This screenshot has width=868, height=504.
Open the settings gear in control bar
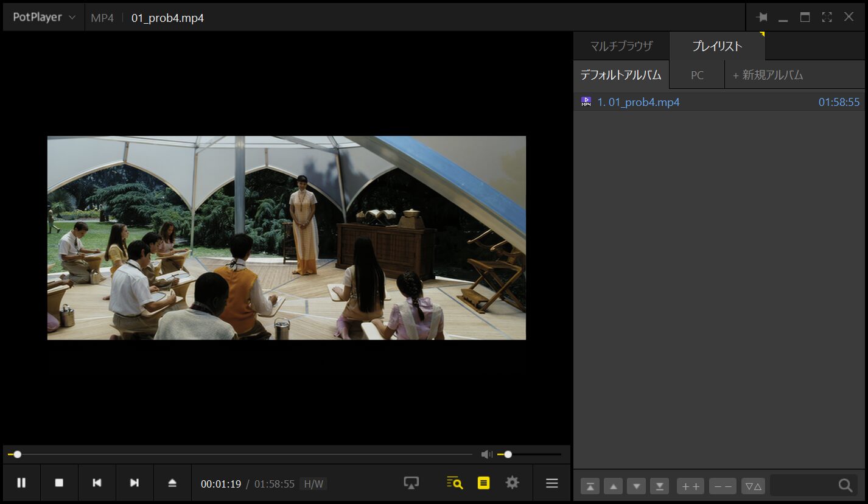513,483
